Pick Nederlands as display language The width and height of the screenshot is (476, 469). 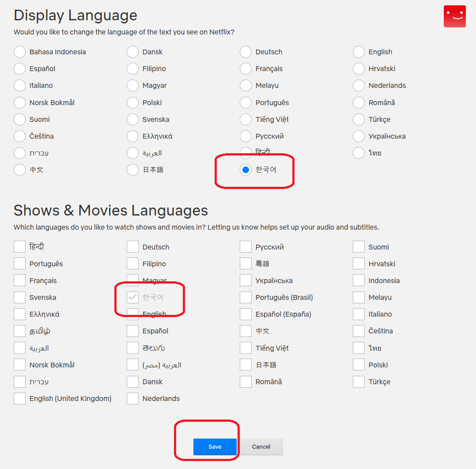click(x=358, y=85)
